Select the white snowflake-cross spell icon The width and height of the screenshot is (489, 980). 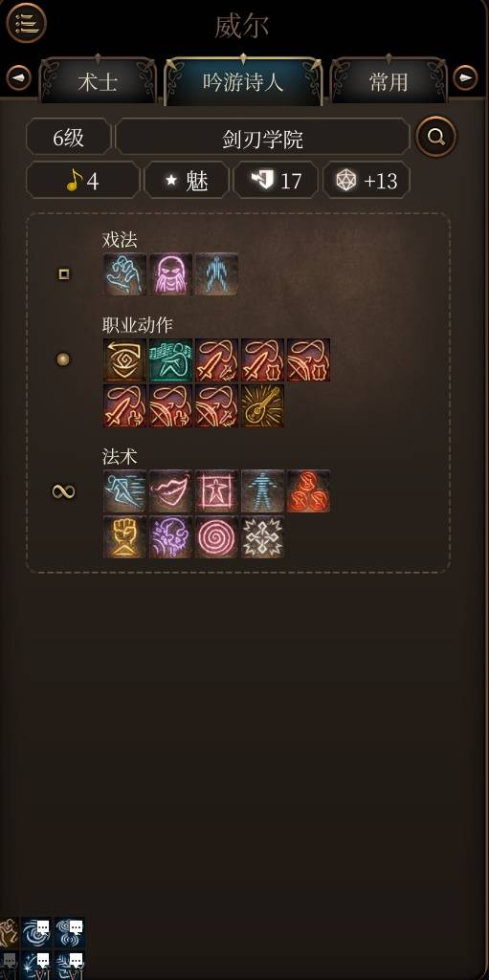(x=262, y=537)
